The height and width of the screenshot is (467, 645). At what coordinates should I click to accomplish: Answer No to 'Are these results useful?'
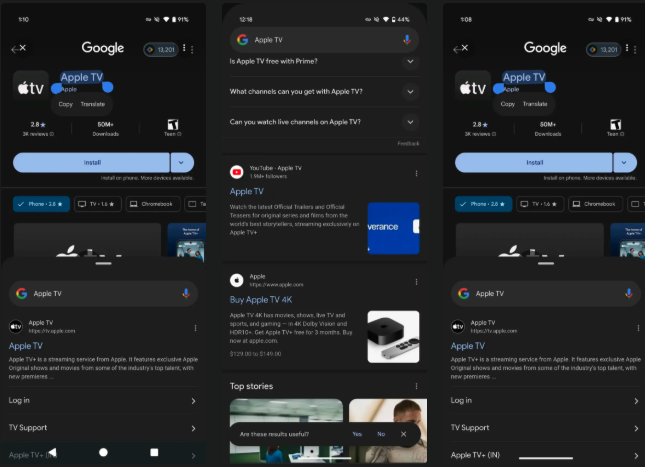pos(381,434)
